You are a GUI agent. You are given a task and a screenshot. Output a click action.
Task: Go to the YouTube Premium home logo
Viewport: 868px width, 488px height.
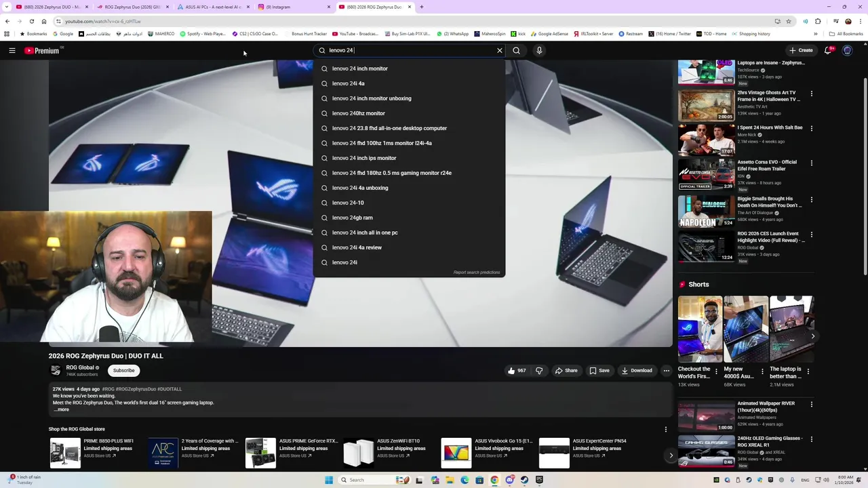43,50
